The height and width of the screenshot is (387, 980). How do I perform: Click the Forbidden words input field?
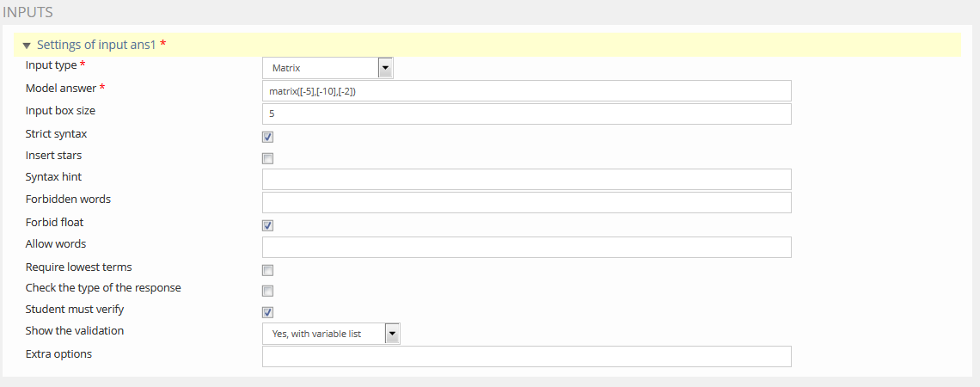526,202
